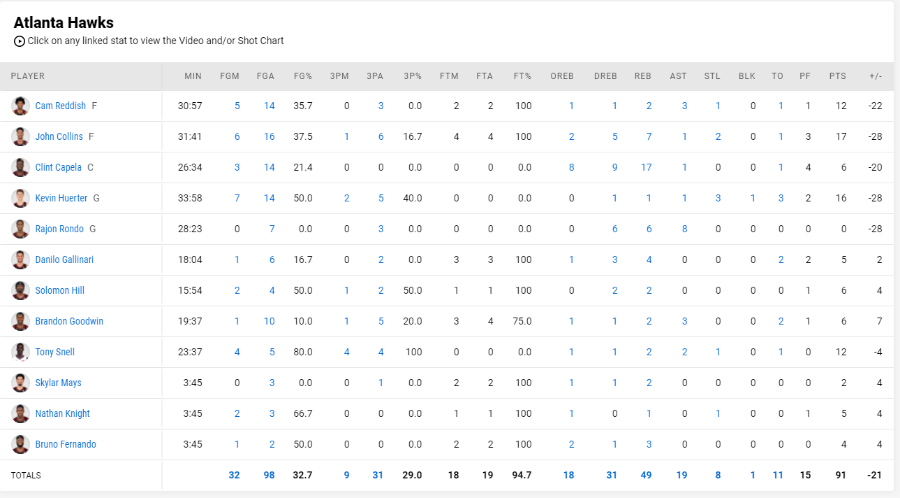The height and width of the screenshot is (498, 900).
Task: Open Rajon Rondo's player page
Action: click(59, 229)
